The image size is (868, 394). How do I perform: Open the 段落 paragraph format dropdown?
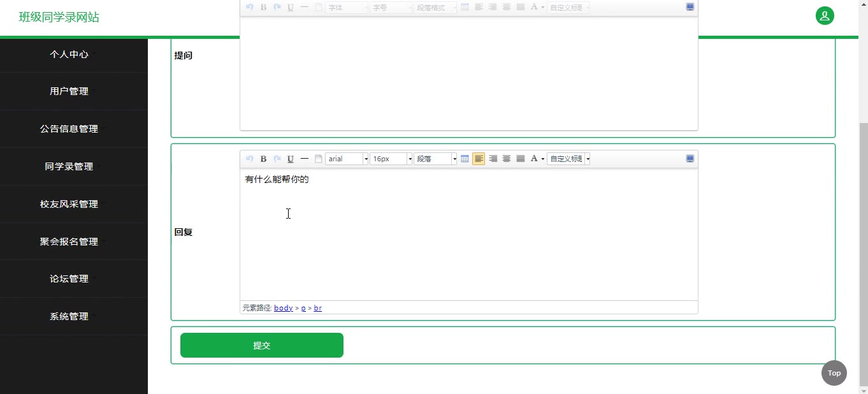point(435,159)
